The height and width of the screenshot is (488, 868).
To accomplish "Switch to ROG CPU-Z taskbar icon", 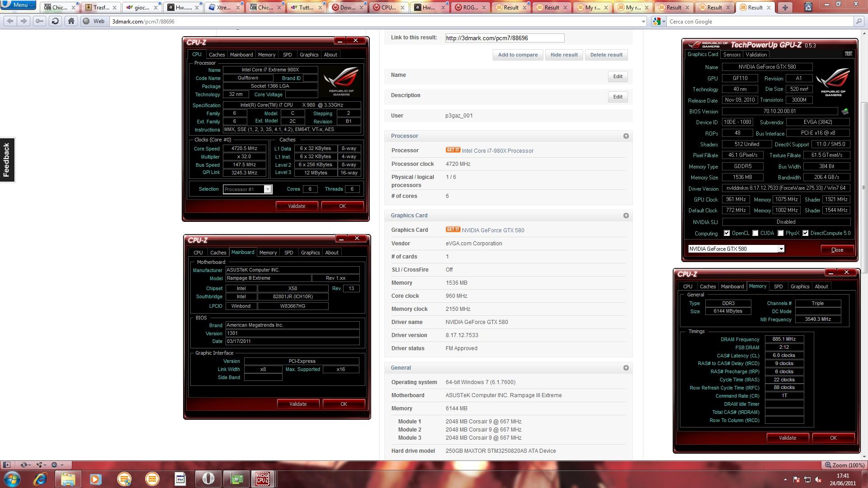I will pyautogui.click(x=263, y=479).
